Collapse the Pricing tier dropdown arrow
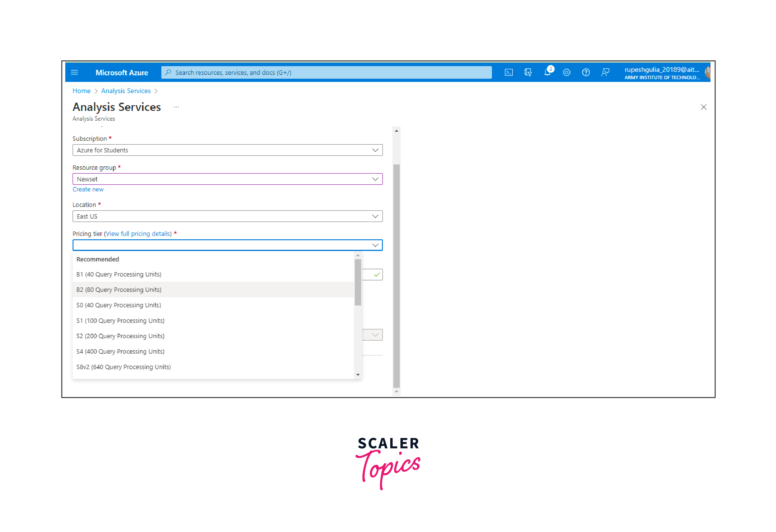This screenshot has width=776, height=532. 375,245
